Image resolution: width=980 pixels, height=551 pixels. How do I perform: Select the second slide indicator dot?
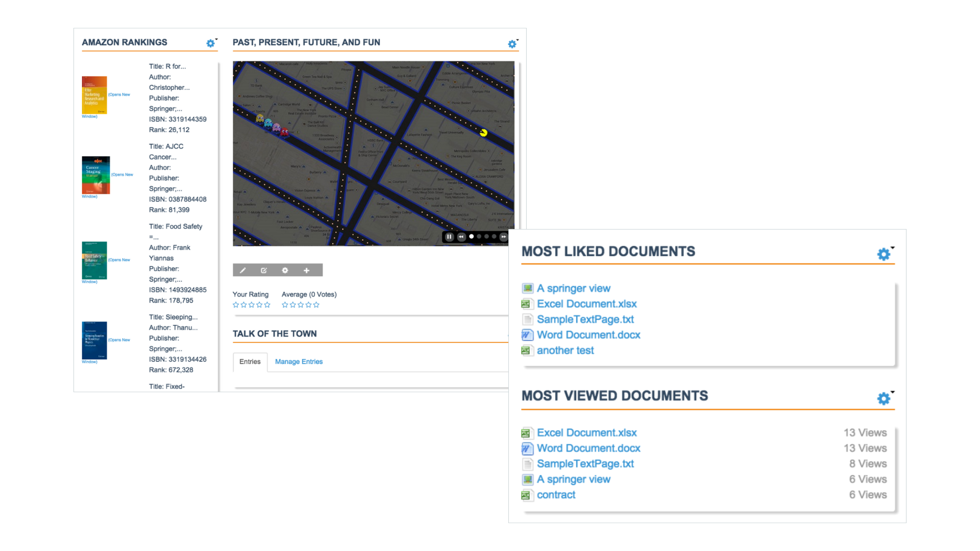click(x=479, y=237)
